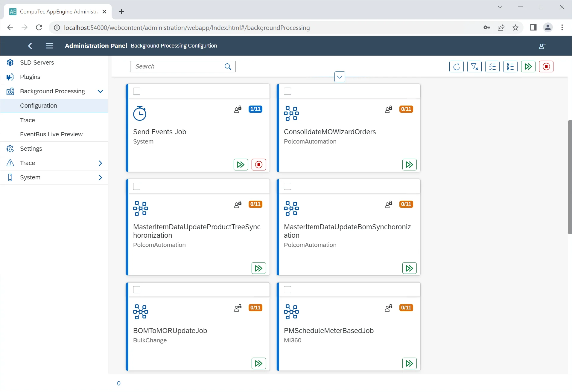The height and width of the screenshot is (392, 572).
Task: Open the Plugins page
Action: pos(30,77)
